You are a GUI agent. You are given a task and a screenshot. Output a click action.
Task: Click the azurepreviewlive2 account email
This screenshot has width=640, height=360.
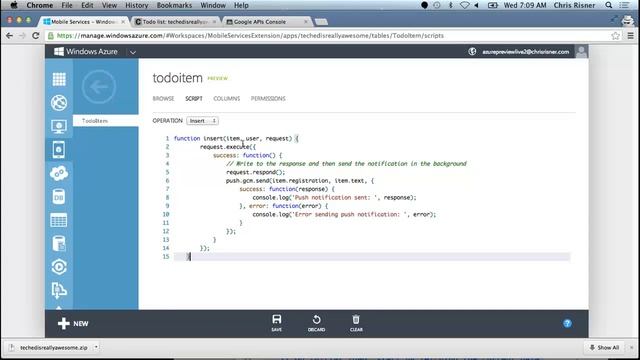(x=526, y=52)
